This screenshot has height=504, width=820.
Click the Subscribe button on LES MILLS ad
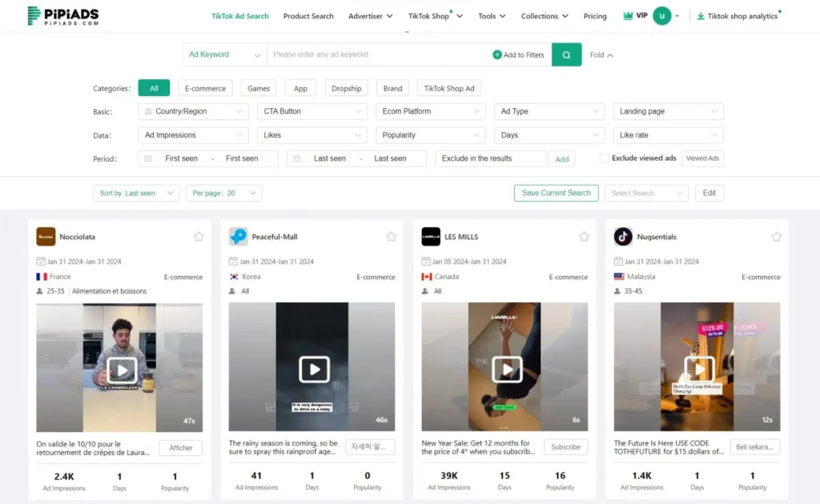coord(565,447)
